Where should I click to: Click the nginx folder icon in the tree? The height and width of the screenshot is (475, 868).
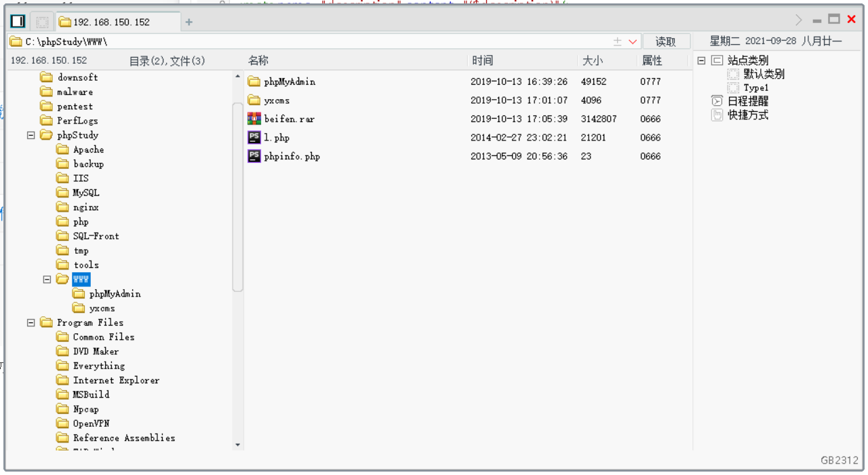click(62, 207)
